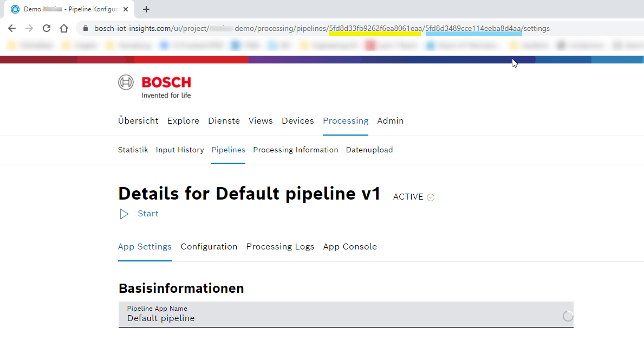
Task: Open the Dienste menu item
Action: pyautogui.click(x=224, y=121)
